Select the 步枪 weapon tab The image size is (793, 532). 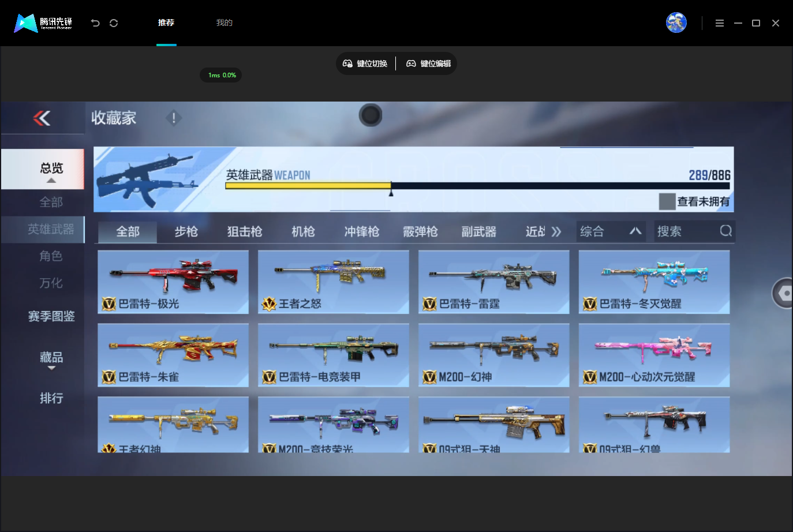coord(186,231)
